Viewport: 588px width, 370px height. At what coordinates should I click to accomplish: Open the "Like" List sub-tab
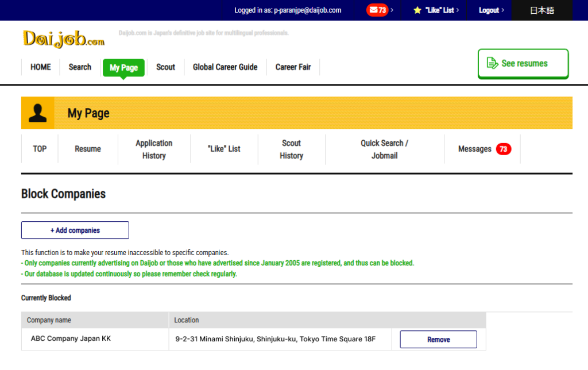coord(224,149)
